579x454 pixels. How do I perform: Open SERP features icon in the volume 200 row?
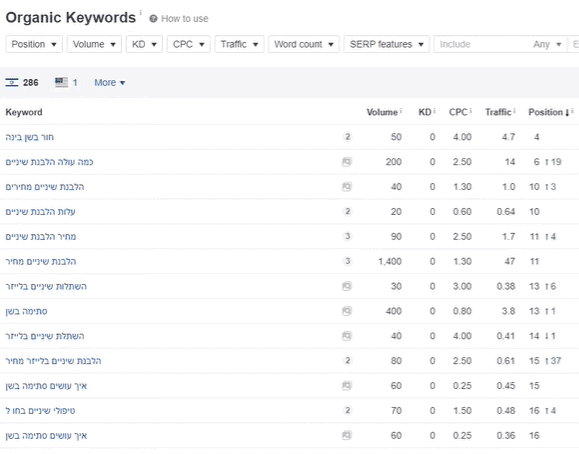coord(347,162)
